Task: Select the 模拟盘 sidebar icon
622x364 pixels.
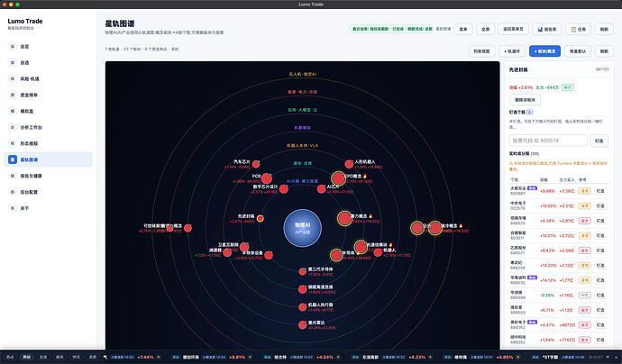Action: pyautogui.click(x=13, y=111)
